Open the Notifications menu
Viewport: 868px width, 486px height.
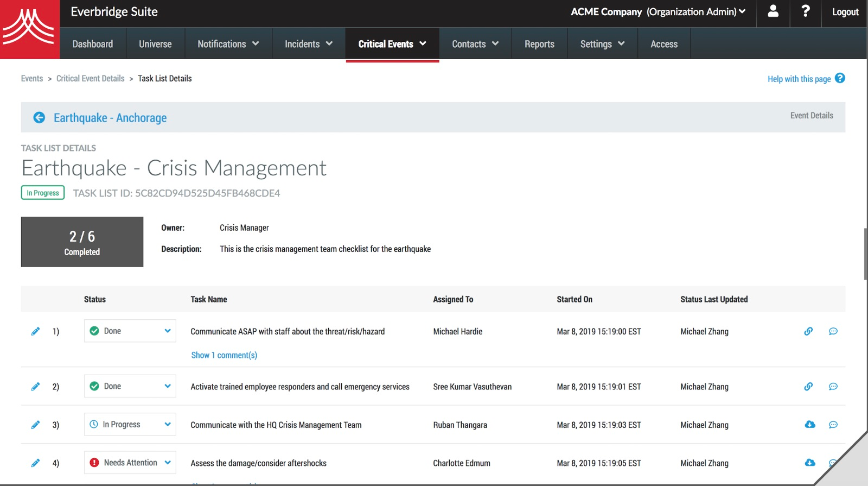[228, 44]
